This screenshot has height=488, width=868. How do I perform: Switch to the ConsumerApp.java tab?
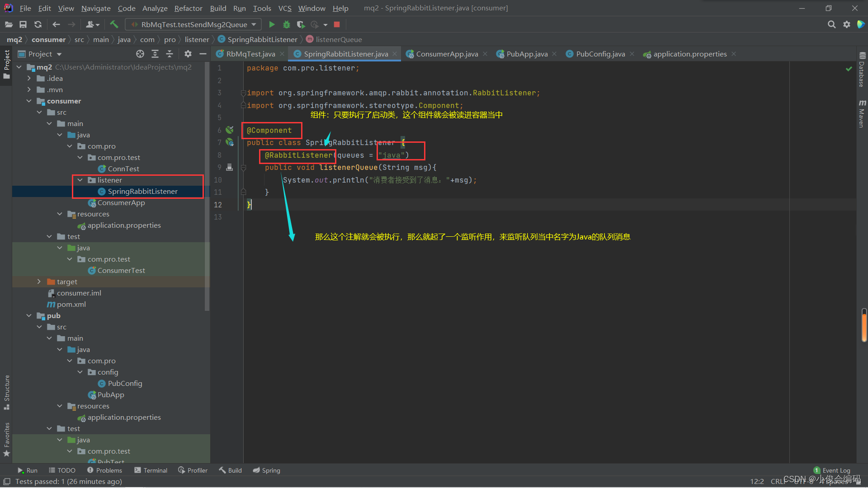coord(446,54)
